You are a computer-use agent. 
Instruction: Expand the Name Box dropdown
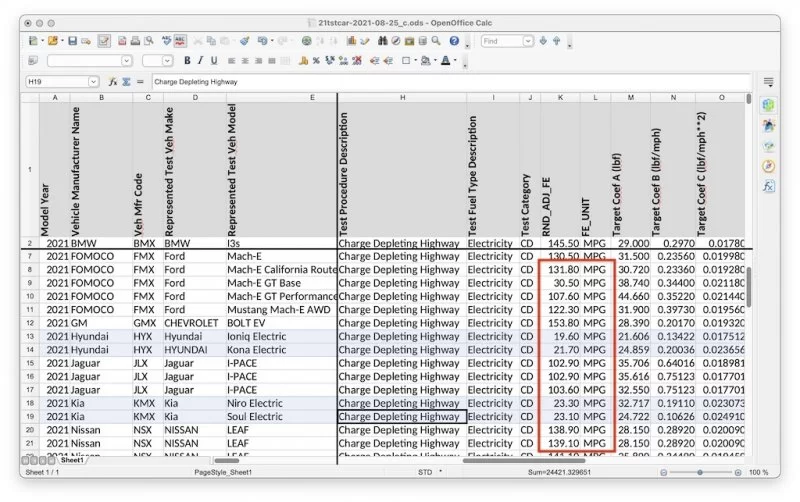tap(94, 81)
